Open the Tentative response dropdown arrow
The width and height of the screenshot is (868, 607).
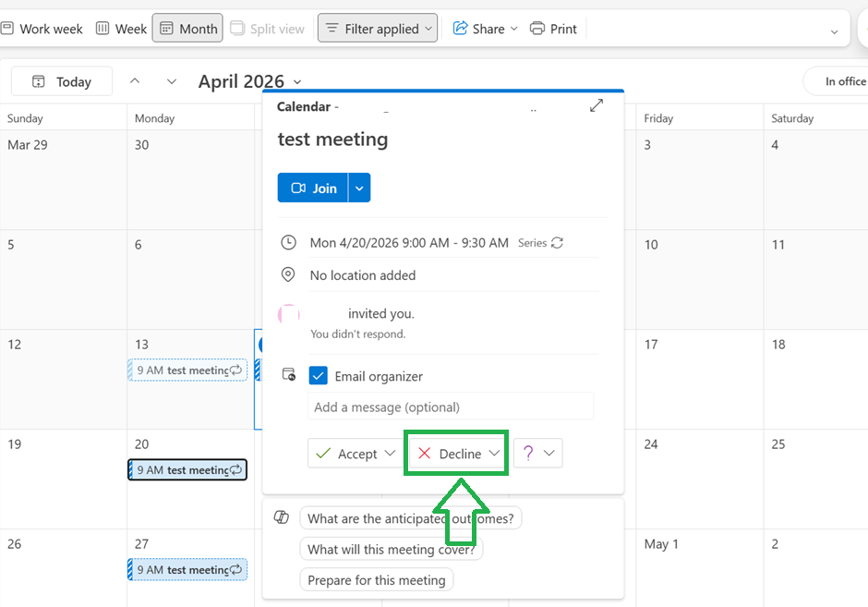[x=549, y=453]
